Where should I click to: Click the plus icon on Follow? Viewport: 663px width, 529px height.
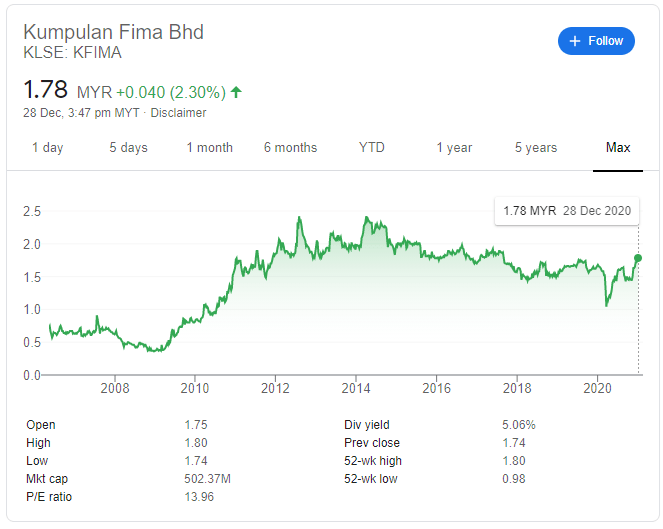click(x=574, y=41)
